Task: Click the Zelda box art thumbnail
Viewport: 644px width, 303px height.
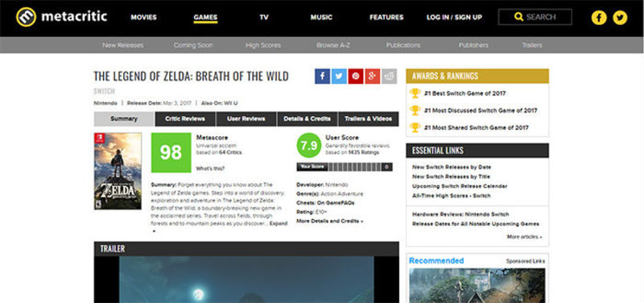Action: [x=118, y=171]
